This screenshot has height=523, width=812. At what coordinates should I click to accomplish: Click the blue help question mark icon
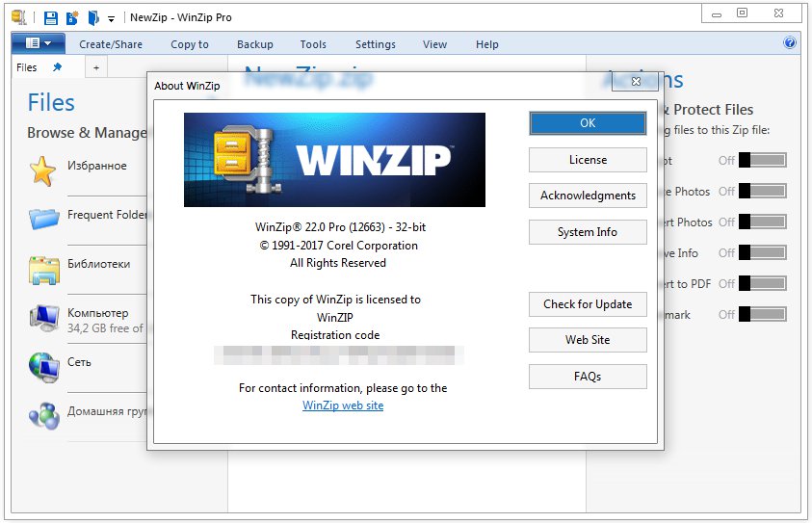click(x=790, y=42)
